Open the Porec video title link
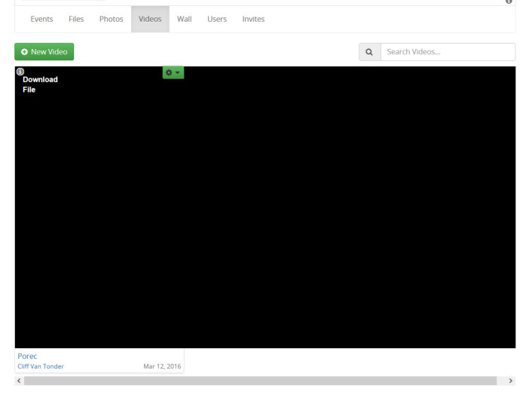The height and width of the screenshot is (395, 532). coord(27,356)
